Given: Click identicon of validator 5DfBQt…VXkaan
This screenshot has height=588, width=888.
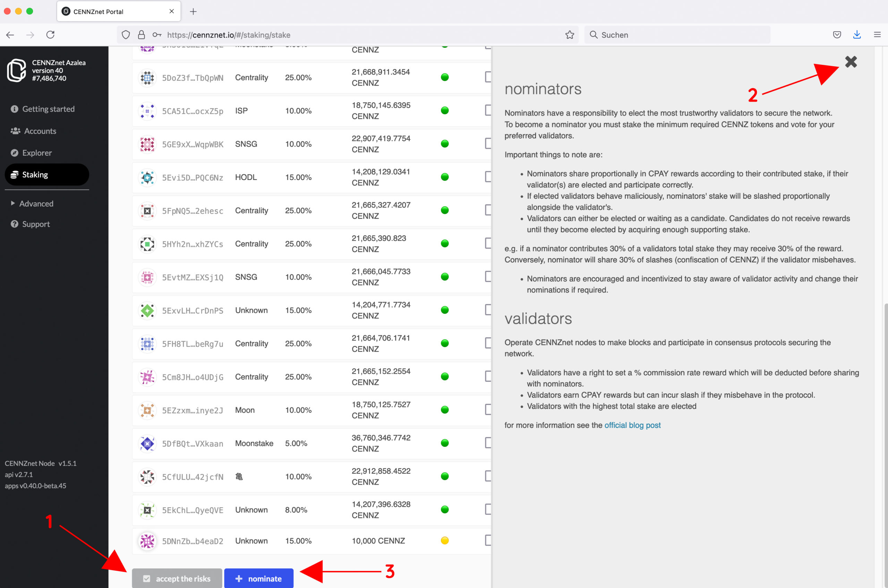Looking at the screenshot, I should coord(147,444).
